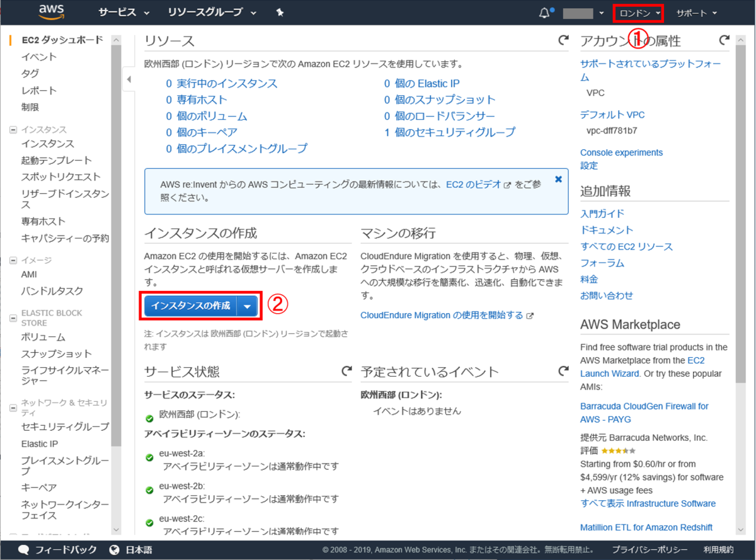Open Elastic IP in sidebar
Image resolution: width=756 pixels, height=560 pixels.
tap(39, 443)
